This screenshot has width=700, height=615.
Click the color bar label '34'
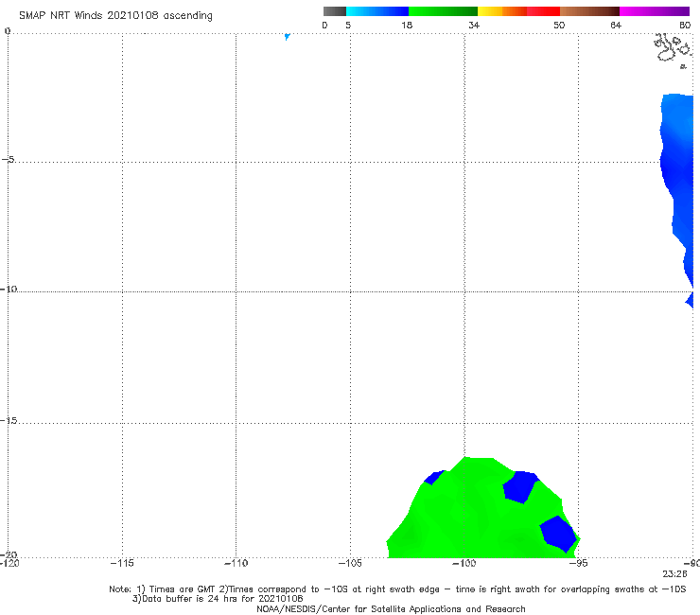pos(474,25)
